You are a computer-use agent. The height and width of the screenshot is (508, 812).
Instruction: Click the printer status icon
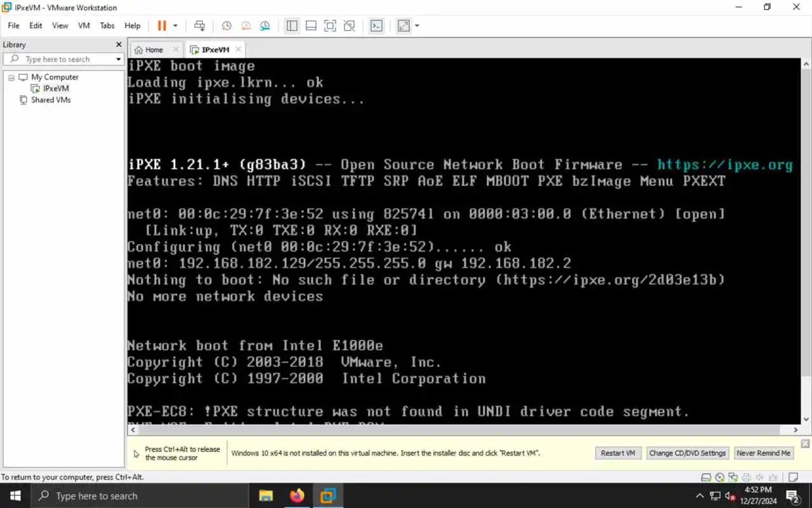pos(747,477)
